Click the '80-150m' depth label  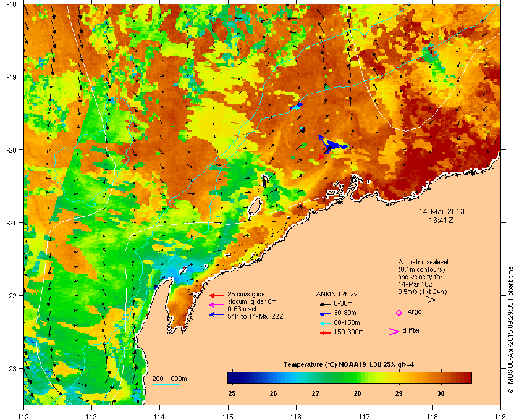(347, 322)
